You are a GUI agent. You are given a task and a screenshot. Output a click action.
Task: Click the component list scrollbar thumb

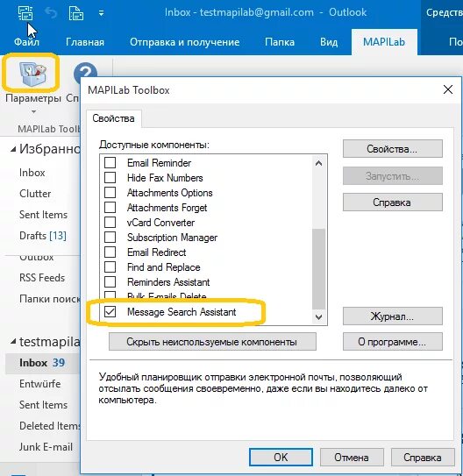[318, 269]
